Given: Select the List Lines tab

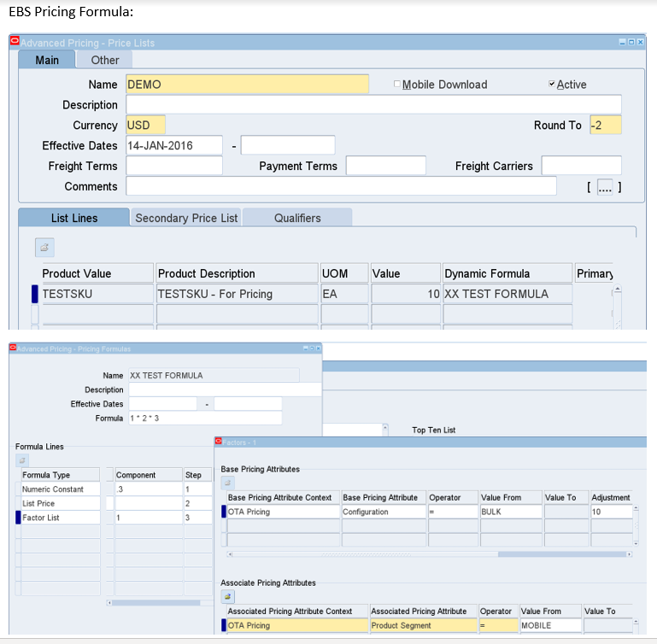Looking at the screenshot, I should 74,218.
